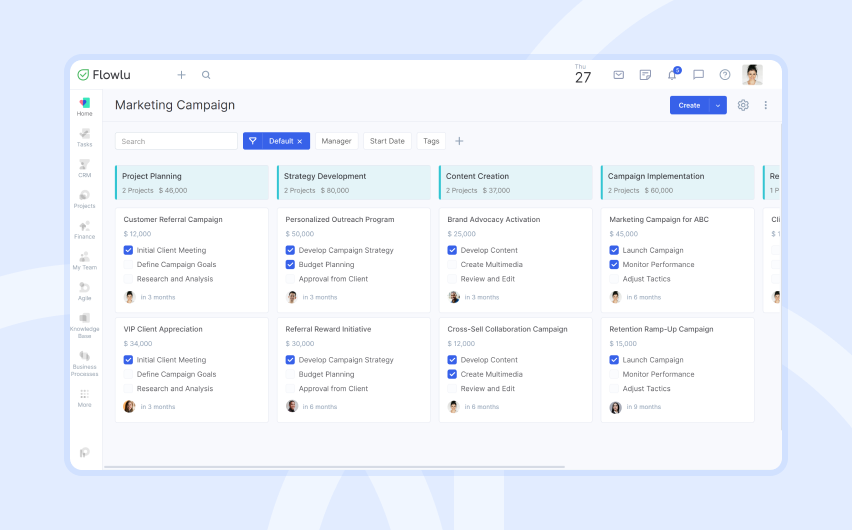Screen dimensions: 852x530
Task: Open the Thu 27 calendar date
Action: [582, 74]
